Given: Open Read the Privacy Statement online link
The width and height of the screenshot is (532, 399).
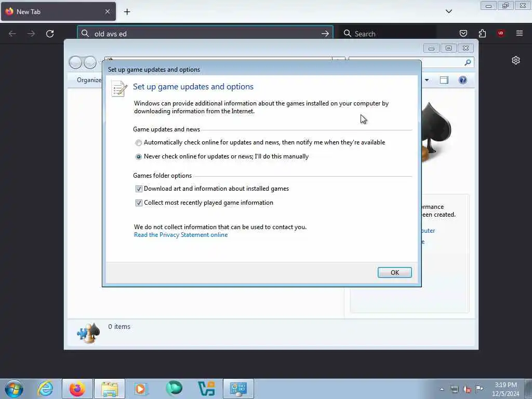Looking at the screenshot, I should 181,235.
